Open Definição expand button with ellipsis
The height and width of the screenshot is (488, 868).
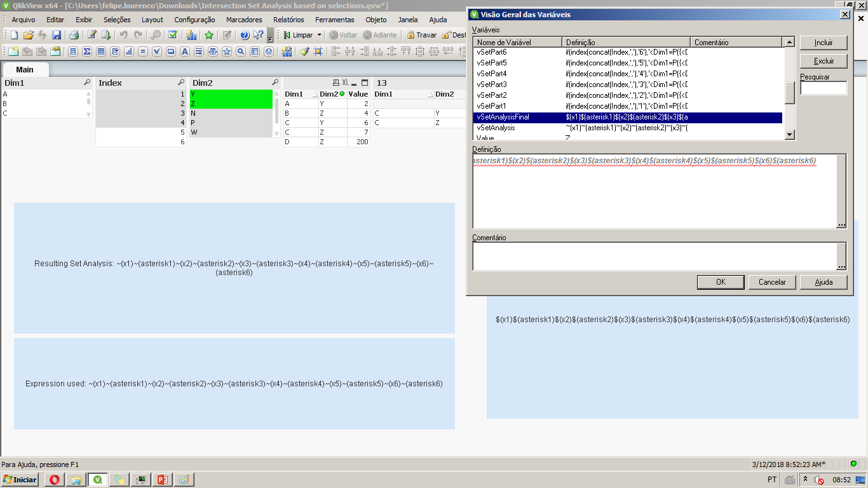[841, 224]
